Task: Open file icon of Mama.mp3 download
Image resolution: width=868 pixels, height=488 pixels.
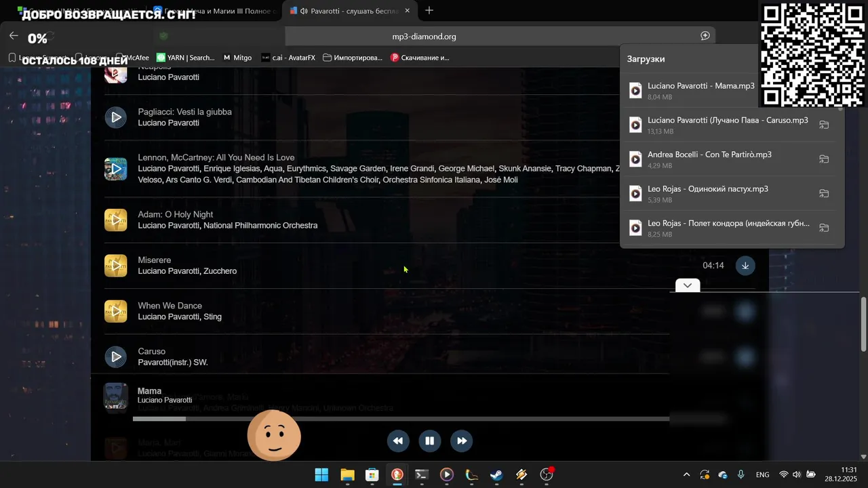Action: click(x=635, y=91)
